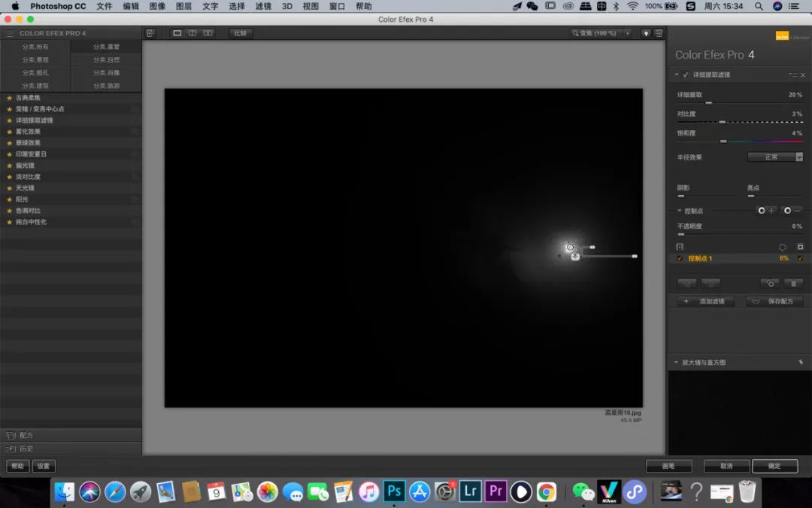
Task: Adjust the 饱和度 saturation slider
Action: (x=723, y=141)
